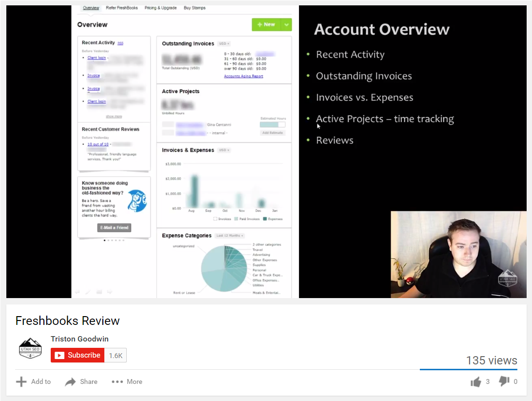Click the Share arrow icon

[70, 382]
